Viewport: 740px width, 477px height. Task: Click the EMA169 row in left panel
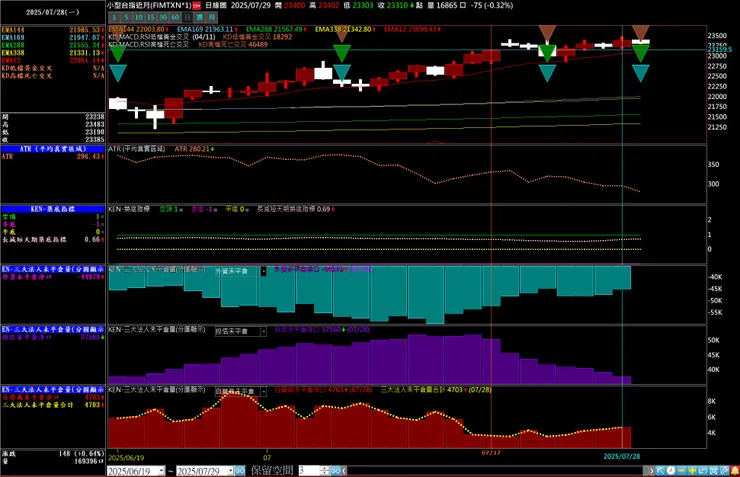(52, 37)
